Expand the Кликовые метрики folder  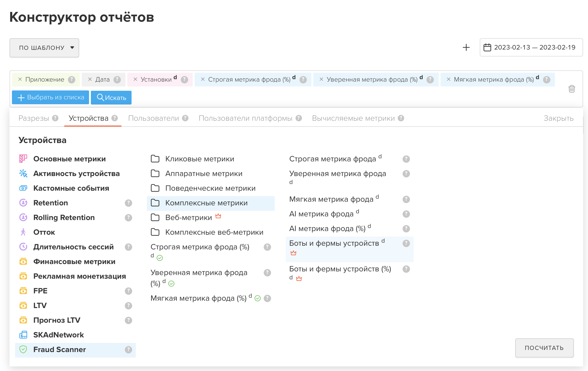coord(199,159)
